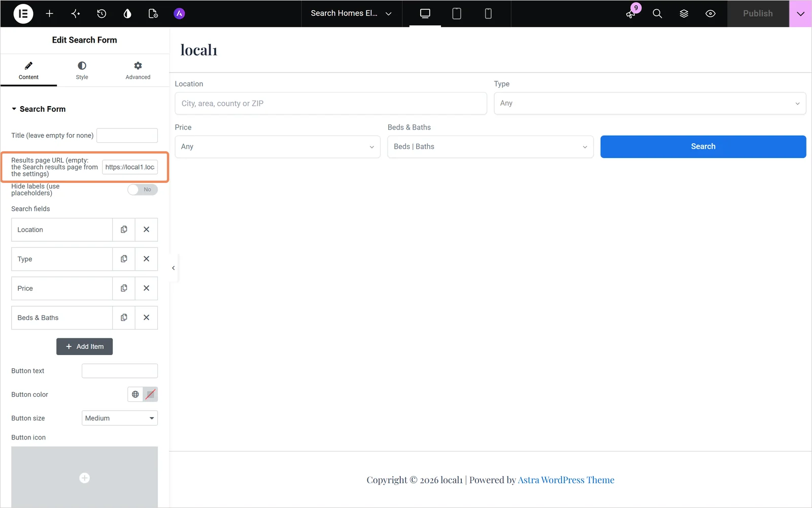Click the Button icon chooser area

[x=84, y=477]
